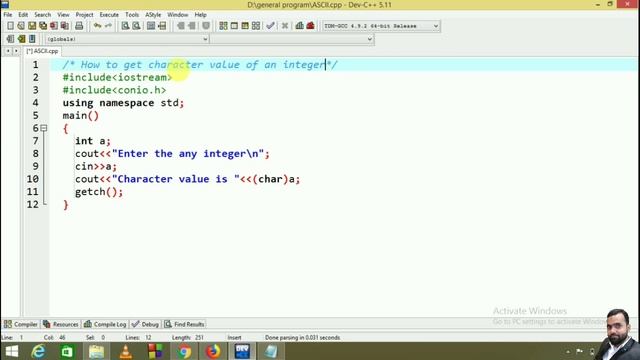The height and width of the screenshot is (360, 640).
Task: Click the Save file toolbar icon
Action: [x=32, y=26]
